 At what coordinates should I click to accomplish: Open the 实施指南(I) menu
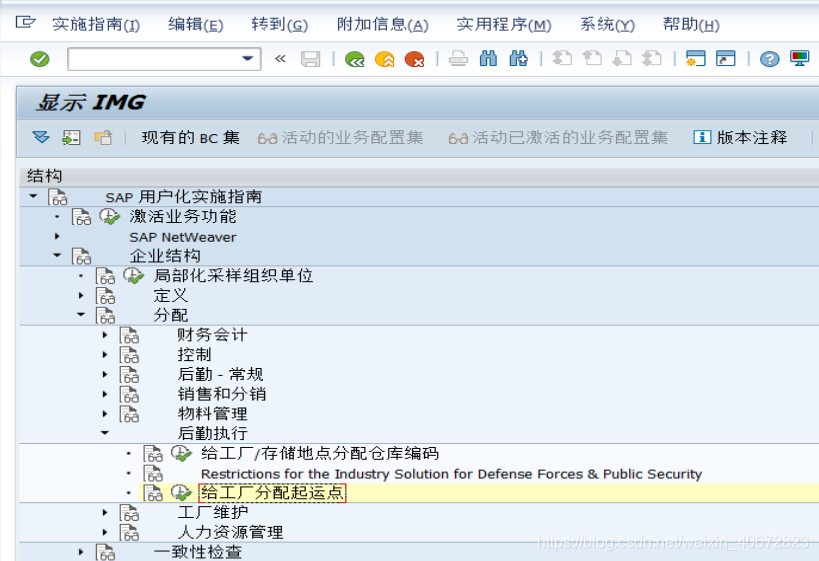click(x=96, y=25)
